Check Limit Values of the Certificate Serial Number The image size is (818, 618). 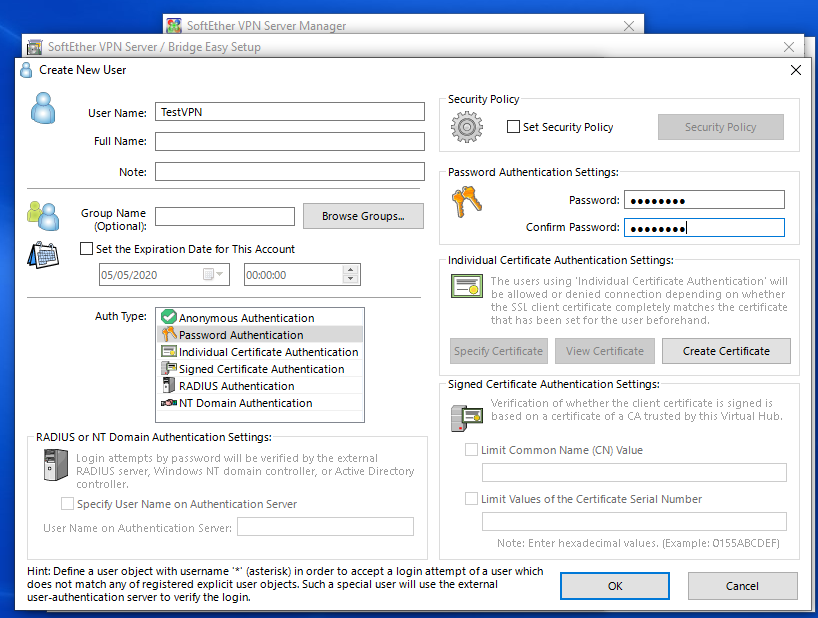click(471, 499)
